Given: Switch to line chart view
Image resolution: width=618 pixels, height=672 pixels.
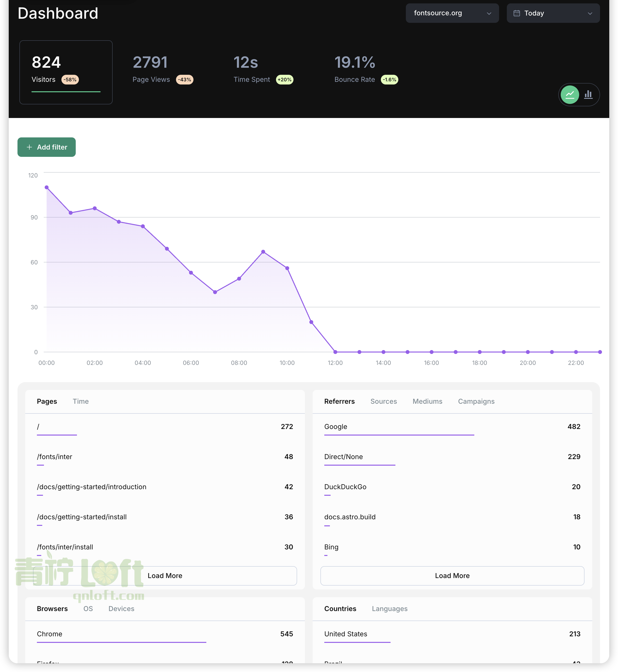Looking at the screenshot, I should click(570, 95).
